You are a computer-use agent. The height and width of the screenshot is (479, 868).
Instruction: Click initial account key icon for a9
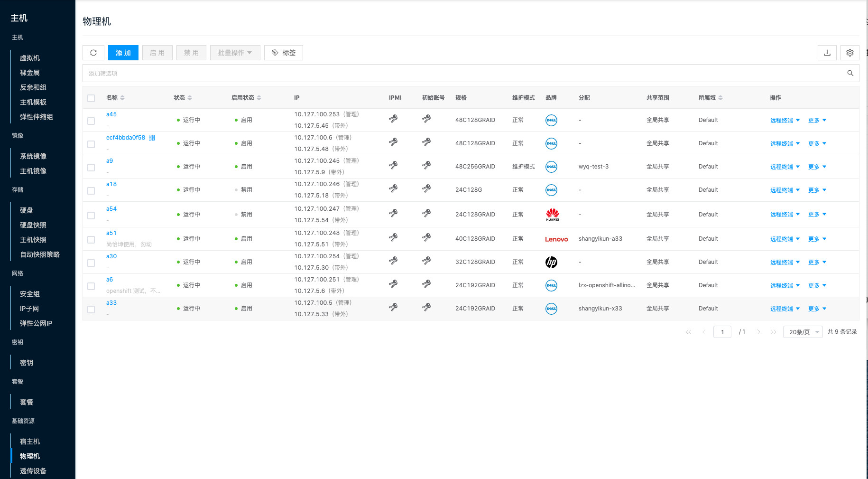click(x=426, y=165)
